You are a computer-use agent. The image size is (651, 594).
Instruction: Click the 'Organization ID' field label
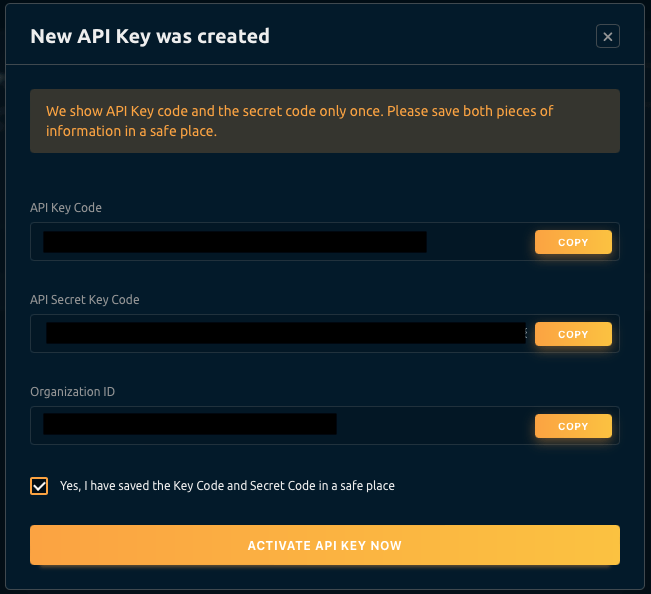click(72, 392)
